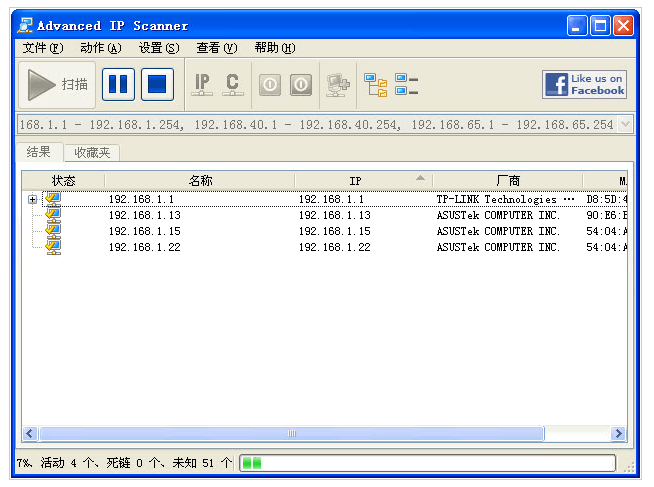
Task: Click the horizontal scrollbar right arrow
Action: tap(619, 434)
